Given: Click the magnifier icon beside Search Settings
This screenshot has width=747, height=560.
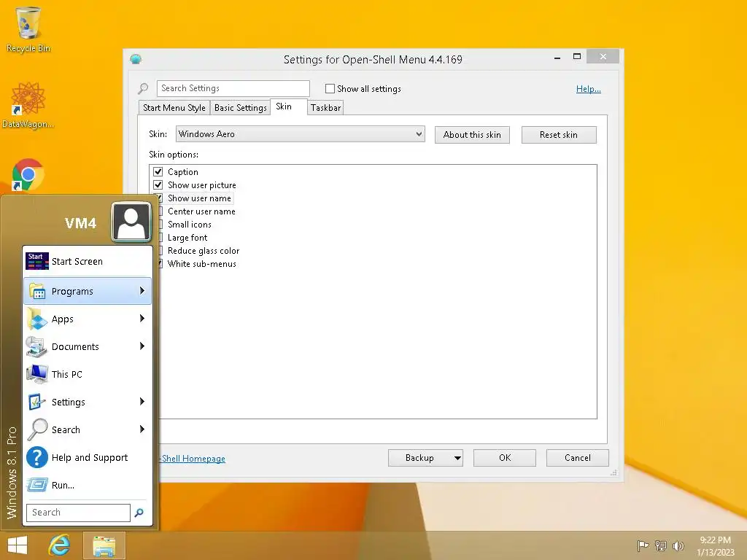Looking at the screenshot, I should tap(143, 88).
